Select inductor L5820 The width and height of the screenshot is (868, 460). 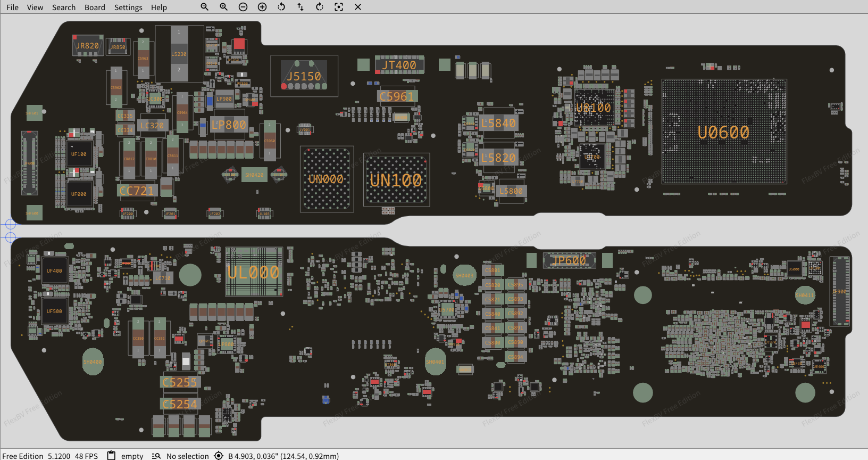[498, 158]
